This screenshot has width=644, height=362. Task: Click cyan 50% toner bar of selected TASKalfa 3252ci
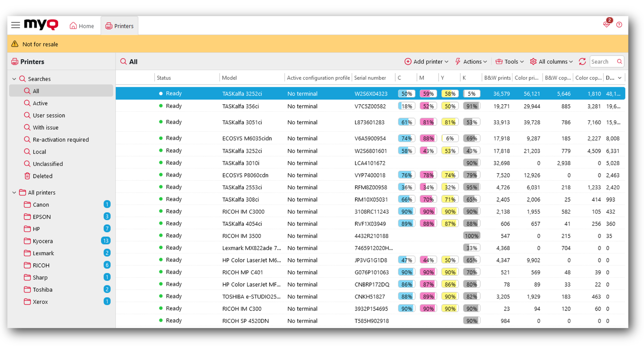click(407, 94)
